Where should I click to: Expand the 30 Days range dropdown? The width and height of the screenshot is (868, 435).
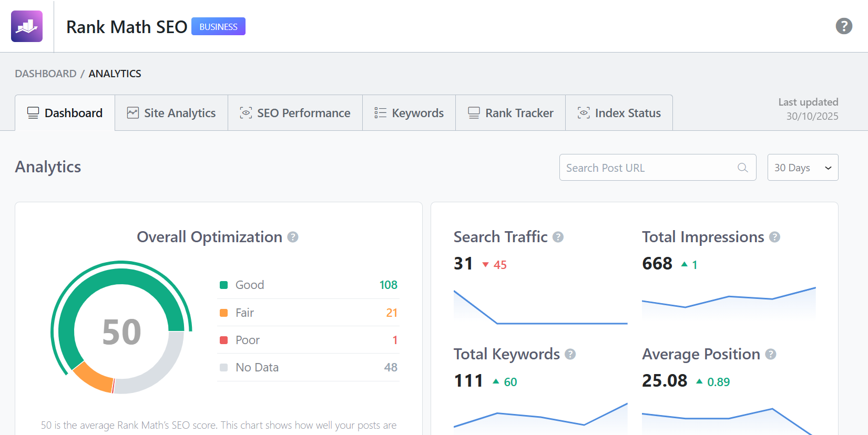pyautogui.click(x=802, y=168)
